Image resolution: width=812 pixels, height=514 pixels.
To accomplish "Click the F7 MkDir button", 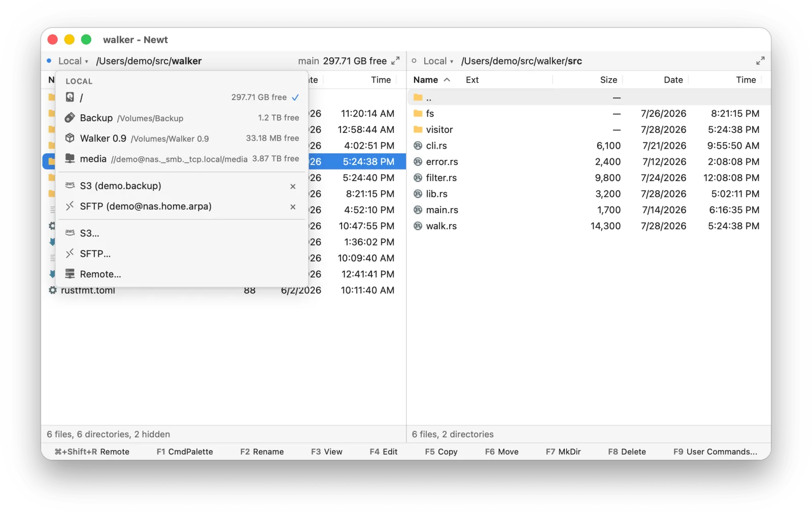I will (563, 452).
